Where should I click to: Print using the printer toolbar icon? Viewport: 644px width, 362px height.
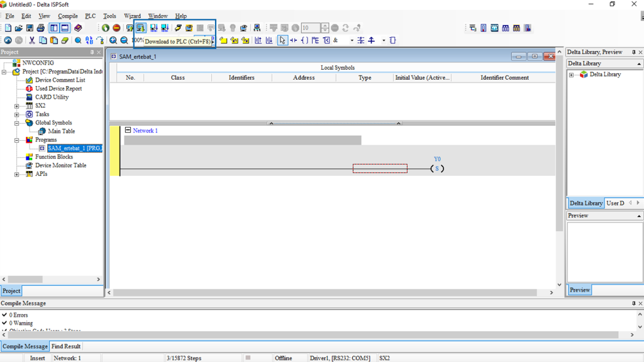pyautogui.click(x=40, y=28)
